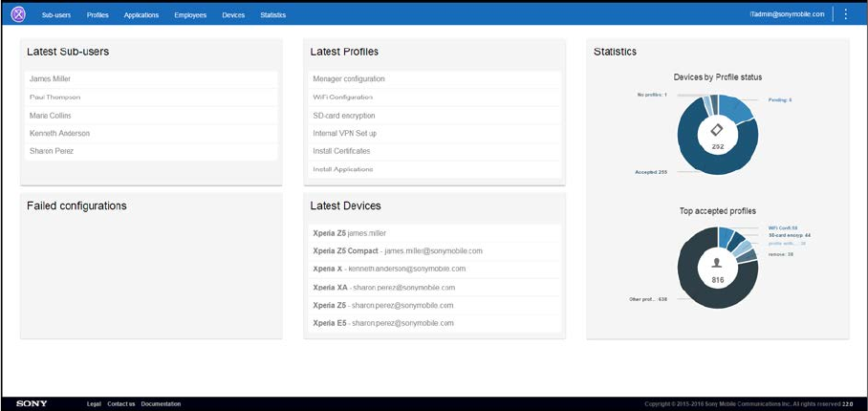The height and width of the screenshot is (411, 868).
Task: Select the Xperia XA device row
Action: [435, 288]
